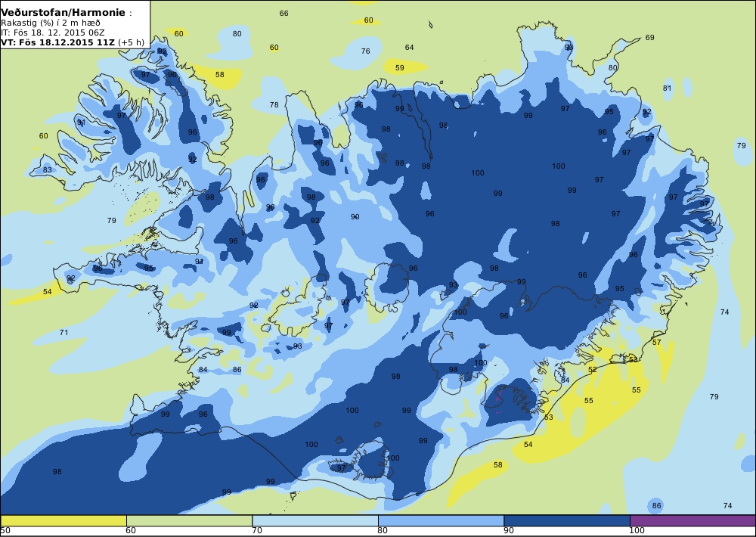The width and height of the screenshot is (756, 537).
Task: Click the '90' tick label on legend scale
Action: click(x=509, y=531)
